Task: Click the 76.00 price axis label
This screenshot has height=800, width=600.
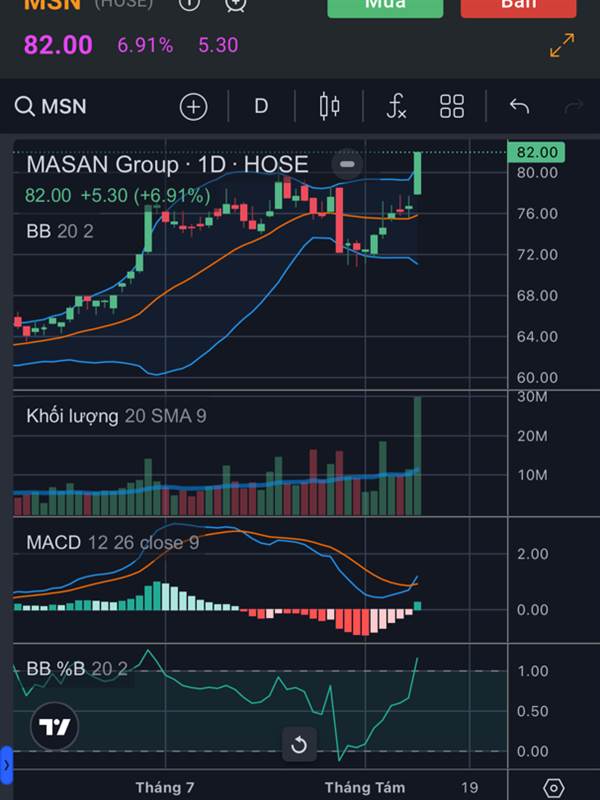Action: click(537, 213)
